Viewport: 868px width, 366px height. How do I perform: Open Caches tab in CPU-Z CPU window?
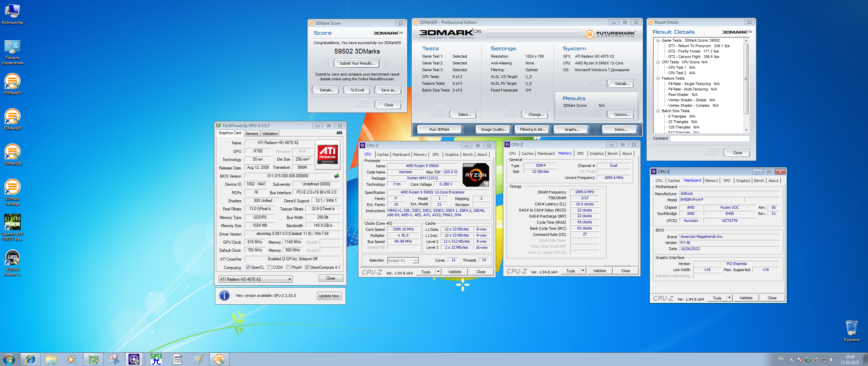pos(382,155)
